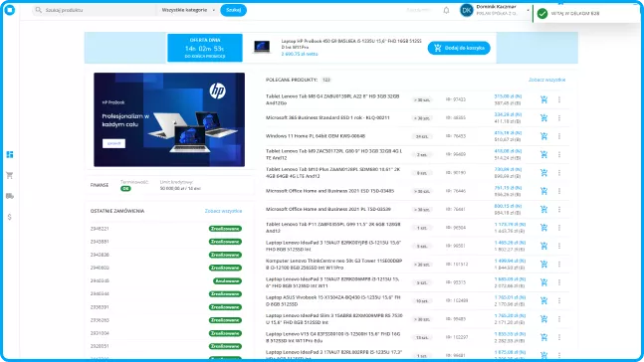
Task: Add Tablet Lenovo Tab M9 to cart
Action: 543,154
